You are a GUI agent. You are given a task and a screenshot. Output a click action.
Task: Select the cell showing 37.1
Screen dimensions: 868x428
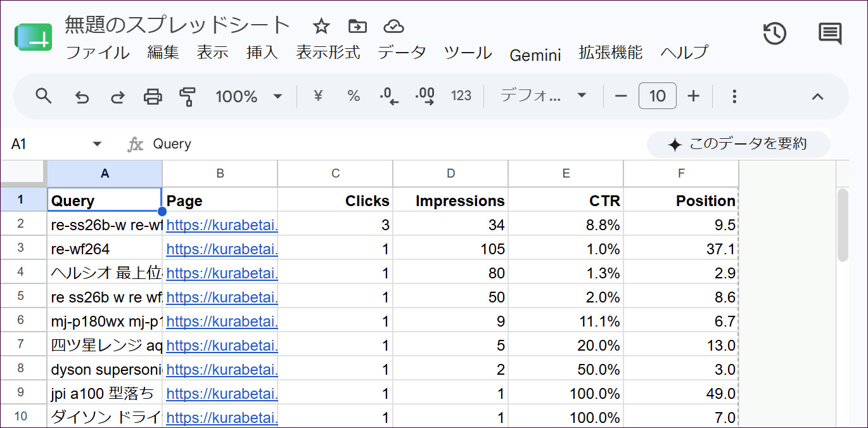tap(681, 249)
